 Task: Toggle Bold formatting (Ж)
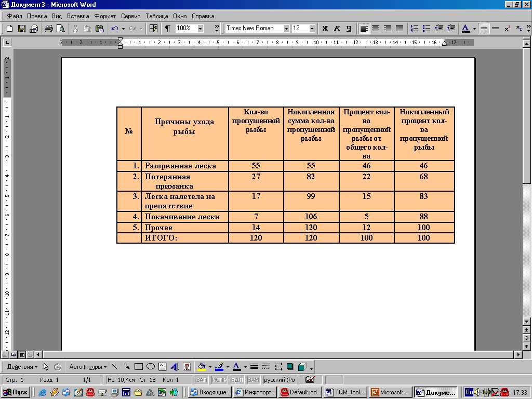[325, 29]
